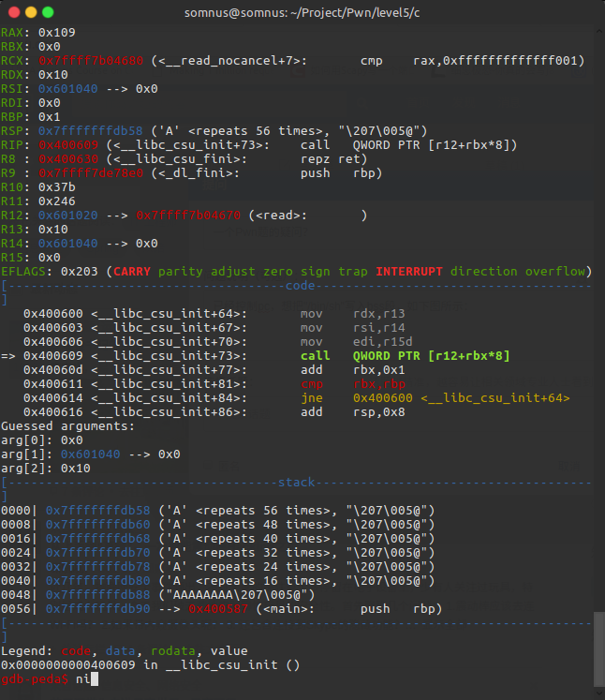Viewport: 605px width, 700px height.
Task: Click the green maximize window button
Action: (x=48, y=12)
